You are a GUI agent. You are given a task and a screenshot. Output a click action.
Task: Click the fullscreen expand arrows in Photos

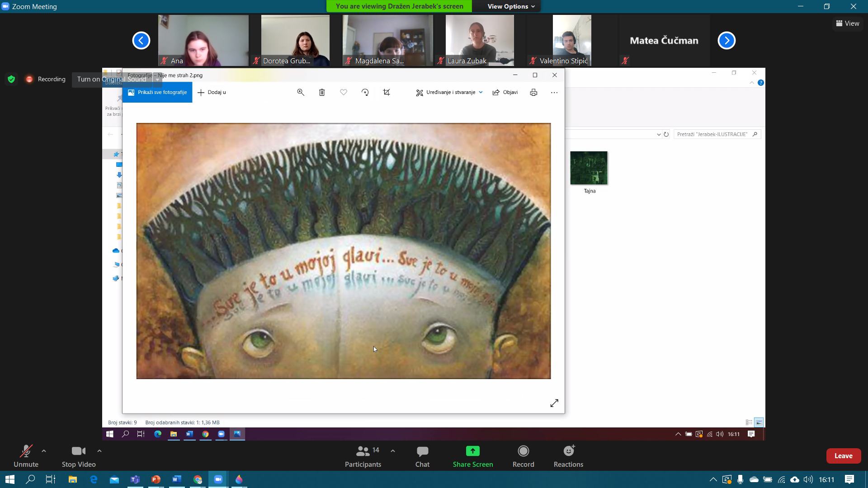tap(554, 403)
